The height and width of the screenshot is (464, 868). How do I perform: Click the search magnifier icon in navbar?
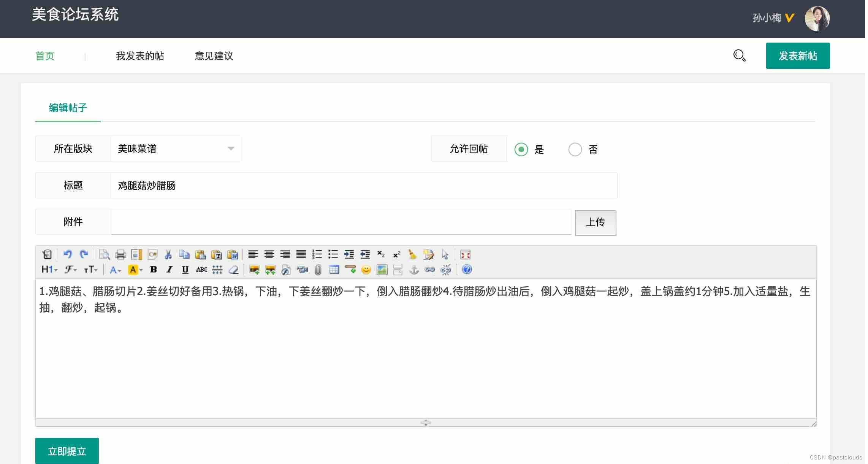point(739,56)
